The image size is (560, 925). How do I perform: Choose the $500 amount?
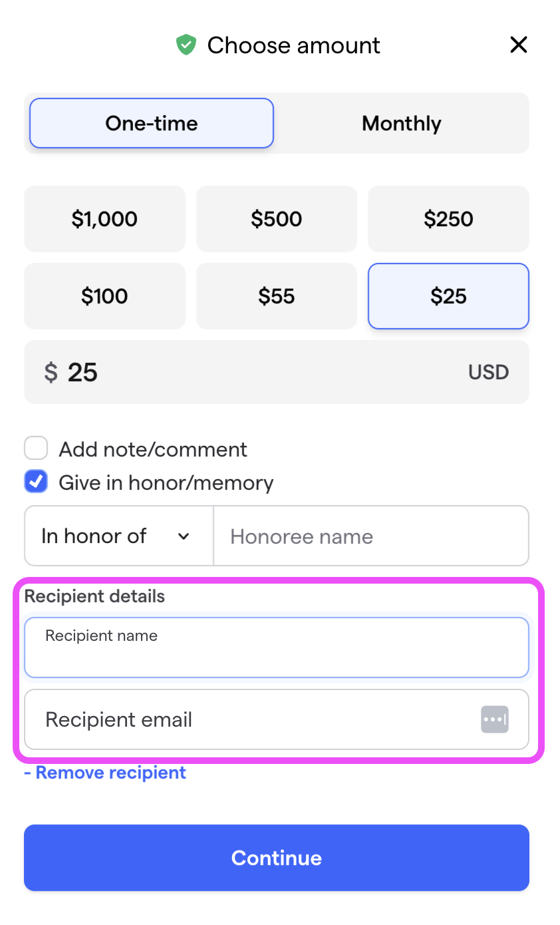(x=277, y=219)
